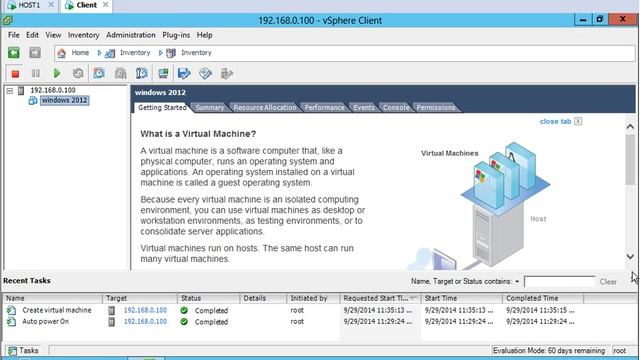Image resolution: width=640 pixels, height=360 pixels.
Task: Click the Auto power On task icon
Action: click(11, 322)
